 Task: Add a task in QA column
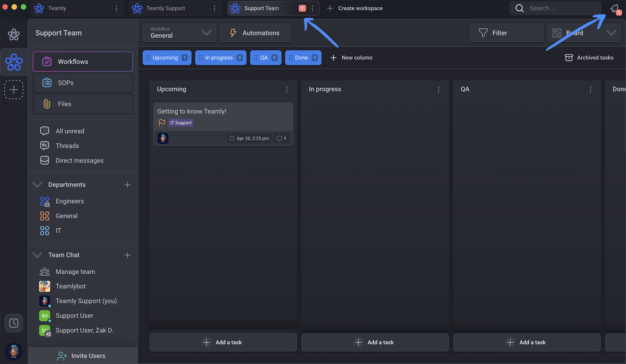(527, 342)
